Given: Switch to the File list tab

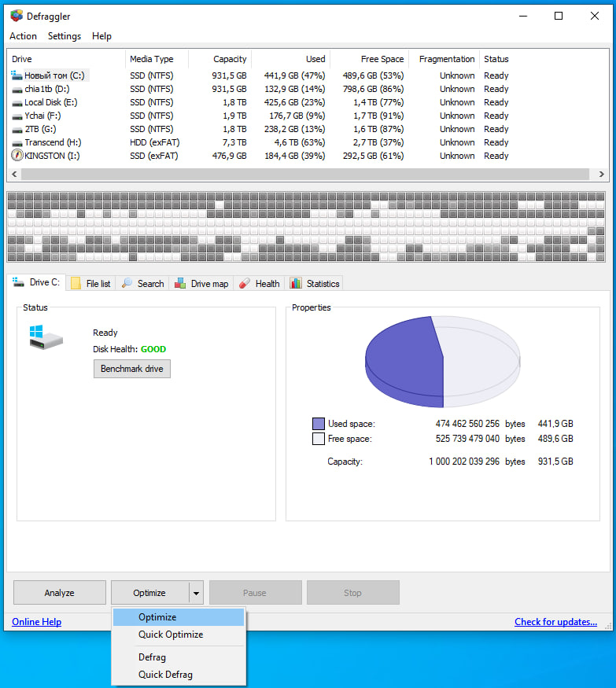Looking at the screenshot, I should pos(91,283).
